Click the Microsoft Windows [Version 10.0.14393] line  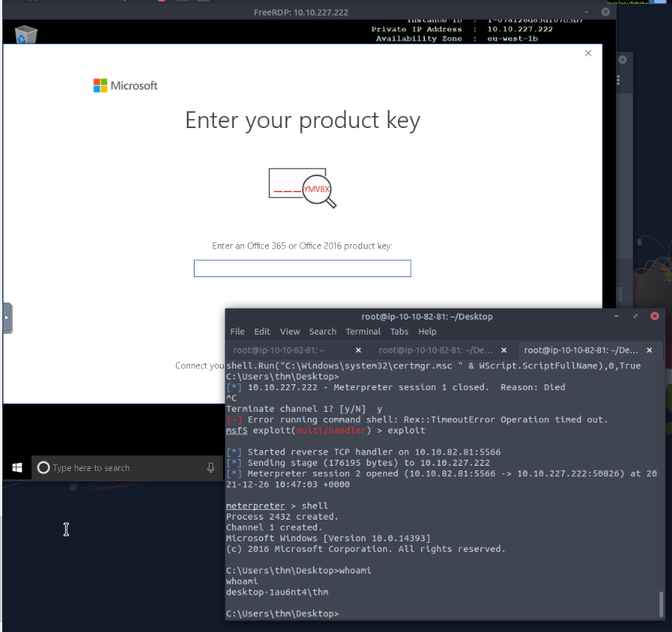click(x=329, y=538)
